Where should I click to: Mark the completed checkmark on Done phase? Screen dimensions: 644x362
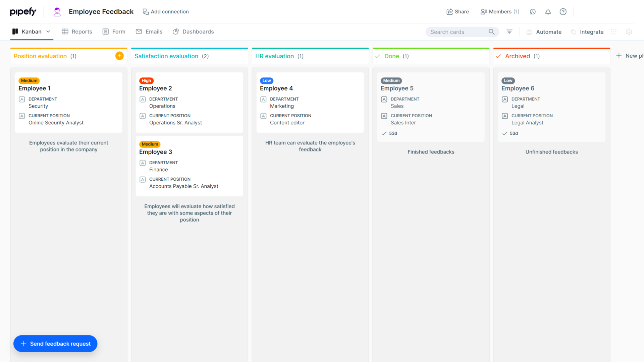[x=378, y=56]
